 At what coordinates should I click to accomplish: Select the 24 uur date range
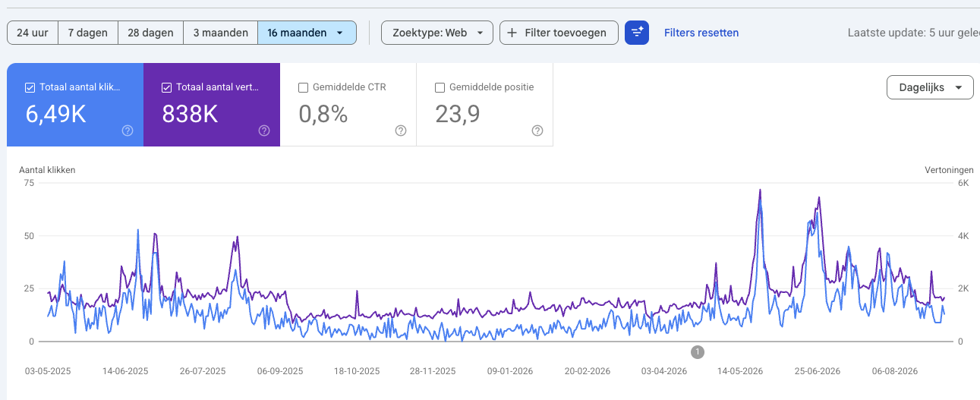(x=33, y=33)
